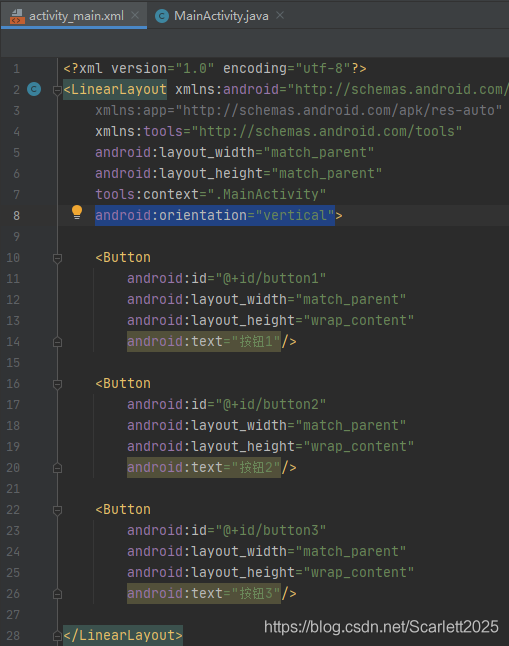Click tools:context=".MainActivity" attribute
This screenshot has width=509, height=646.
pyautogui.click(x=211, y=194)
